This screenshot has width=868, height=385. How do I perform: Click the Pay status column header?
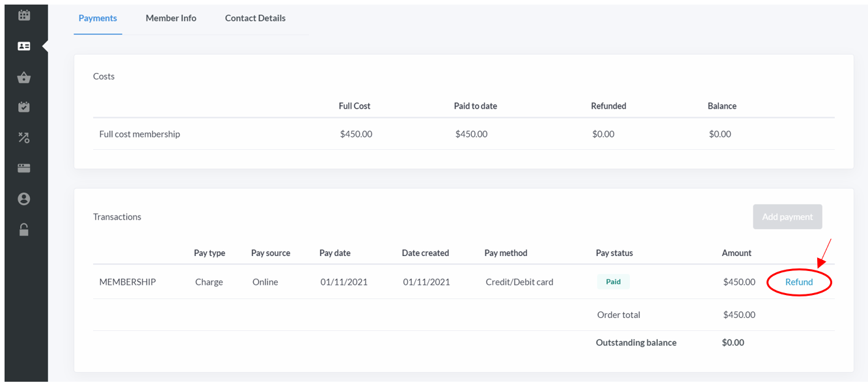coord(614,253)
